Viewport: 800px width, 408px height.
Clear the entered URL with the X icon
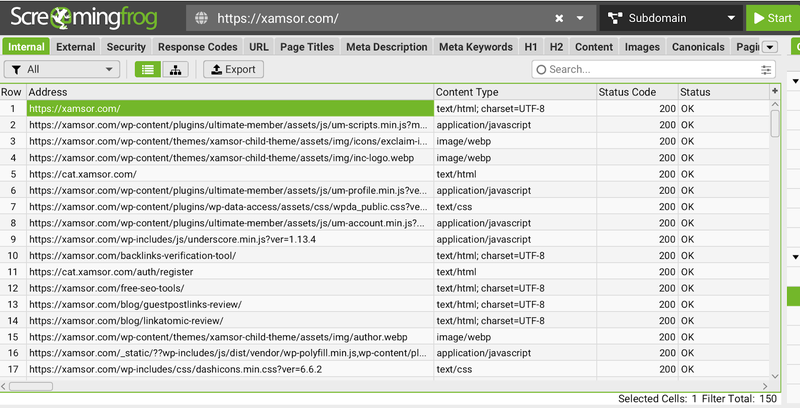pos(558,18)
